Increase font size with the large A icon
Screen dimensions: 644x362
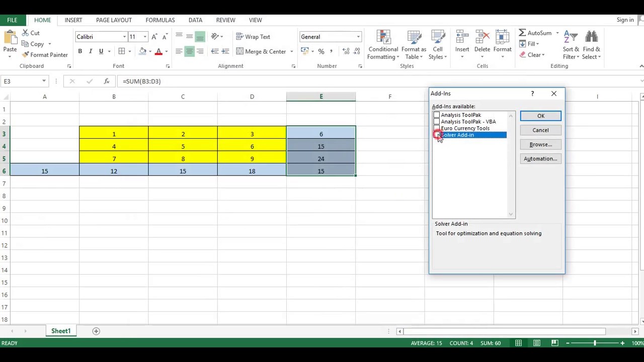tap(154, 37)
